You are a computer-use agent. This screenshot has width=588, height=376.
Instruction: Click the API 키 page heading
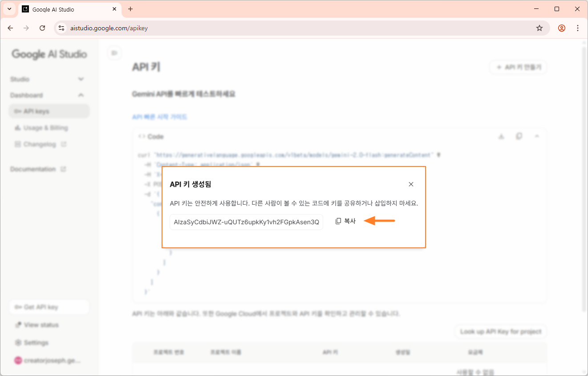[146, 67]
